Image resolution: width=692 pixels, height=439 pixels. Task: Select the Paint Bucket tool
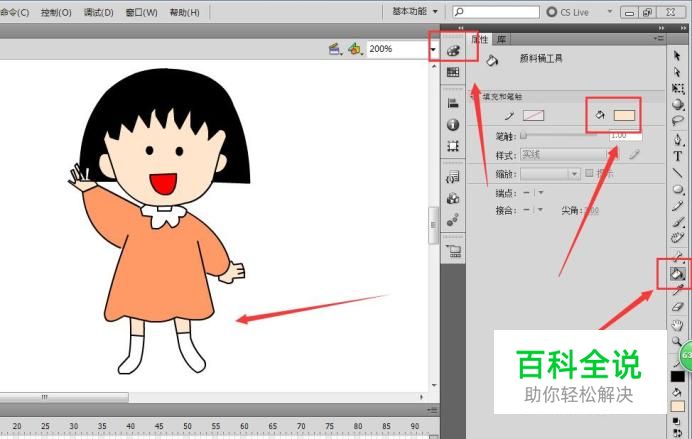pyautogui.click(x=677, y=274)
